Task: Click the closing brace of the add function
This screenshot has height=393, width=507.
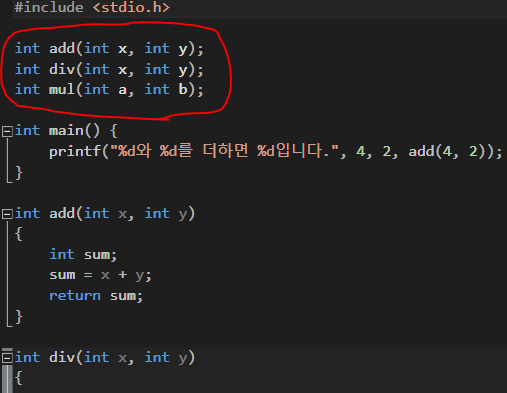Action: [19, 317]
